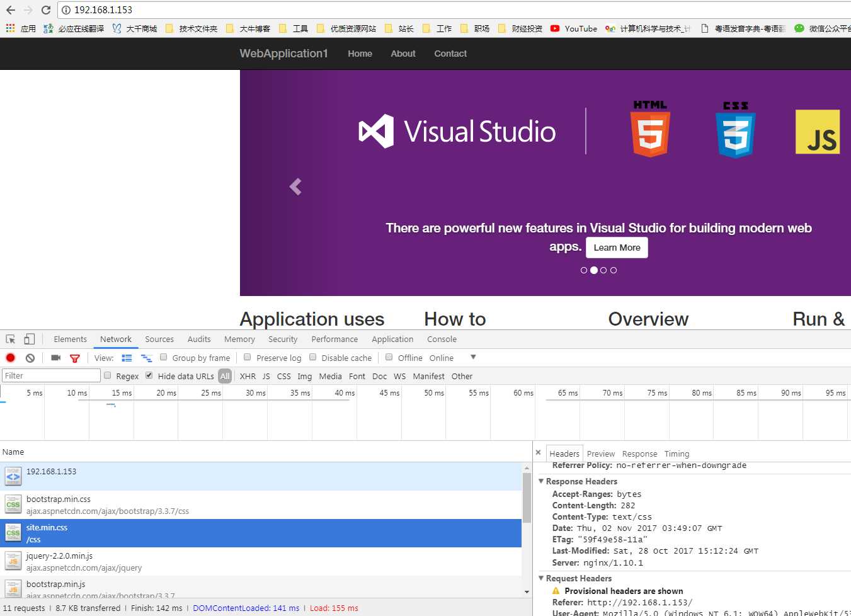Open the YouTube bookmark
The width and height of the screenshot is (851, 616).
click(573, 28)
